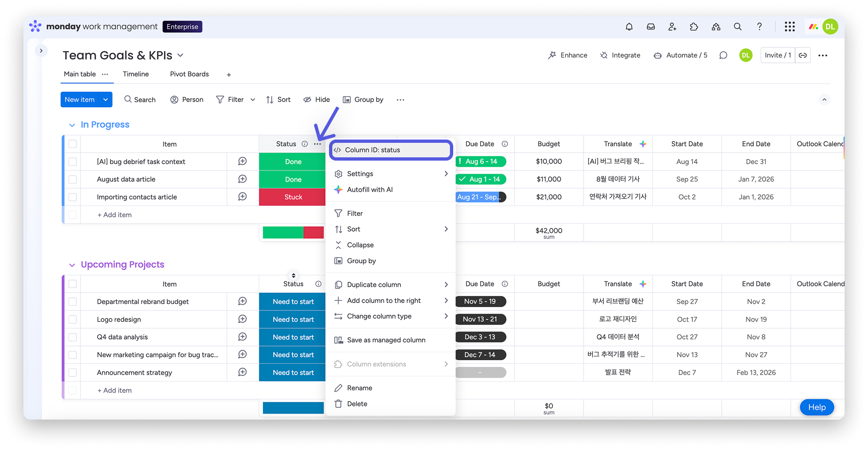This screenshot has width=868, height=450.
Task: Open Automate / 5 automations
Action: coord(681,55)
